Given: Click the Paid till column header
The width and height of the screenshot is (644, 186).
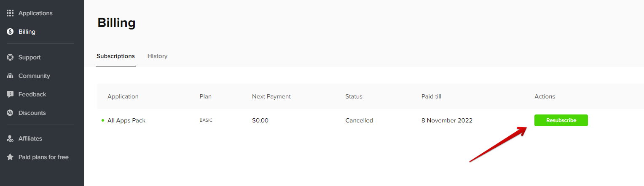Looking at the screenshot, I should (431, 96).
